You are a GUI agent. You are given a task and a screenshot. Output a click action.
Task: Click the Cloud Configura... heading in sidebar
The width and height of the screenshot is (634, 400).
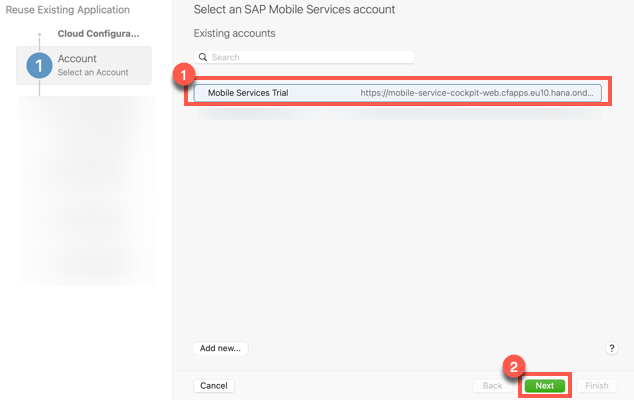98,34
